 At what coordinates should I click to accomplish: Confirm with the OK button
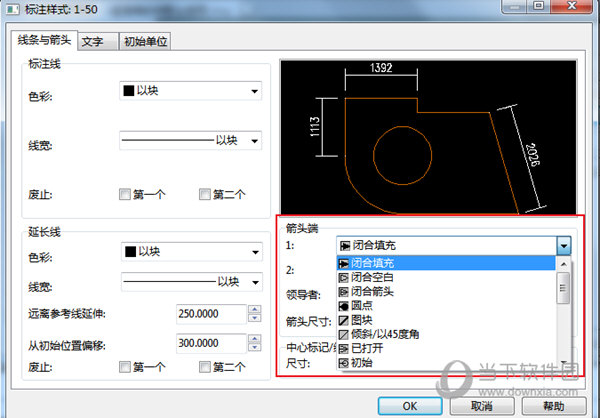tap(410, 406)
